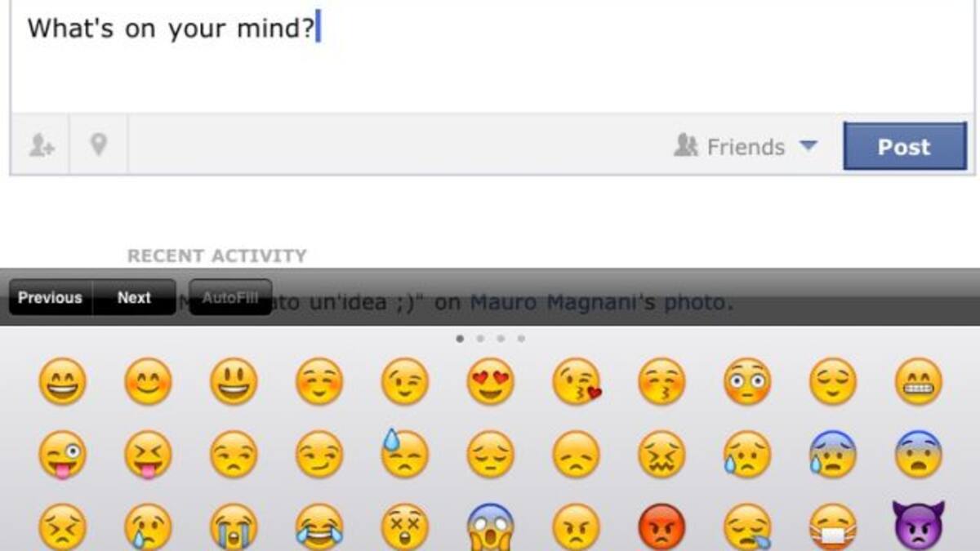
Task: Select the second emoji page dot
Action: (480, 338)
